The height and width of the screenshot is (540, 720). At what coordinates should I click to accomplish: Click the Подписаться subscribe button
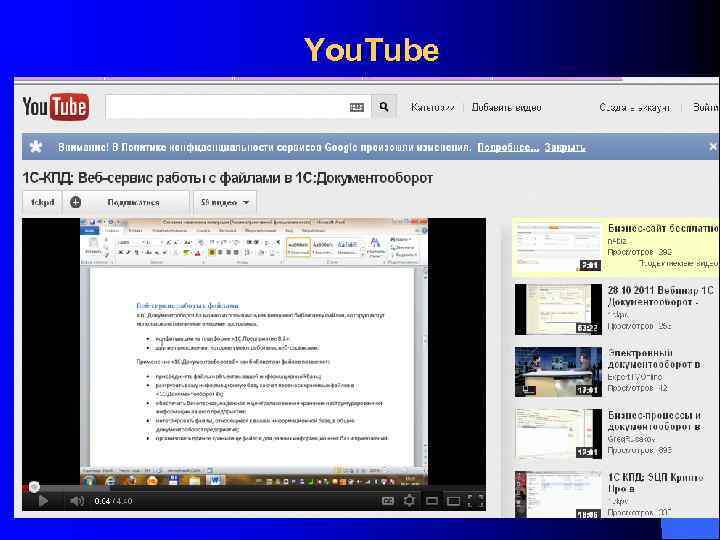tap(126, 202)
